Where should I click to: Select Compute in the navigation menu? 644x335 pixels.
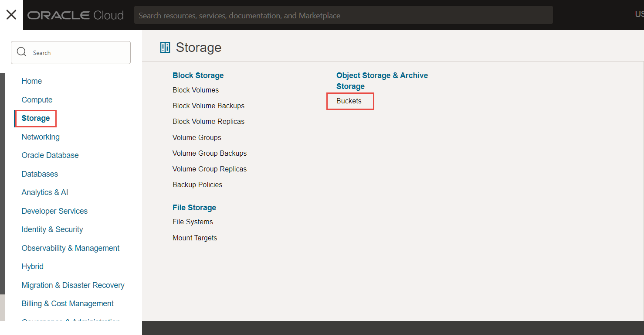37,100
